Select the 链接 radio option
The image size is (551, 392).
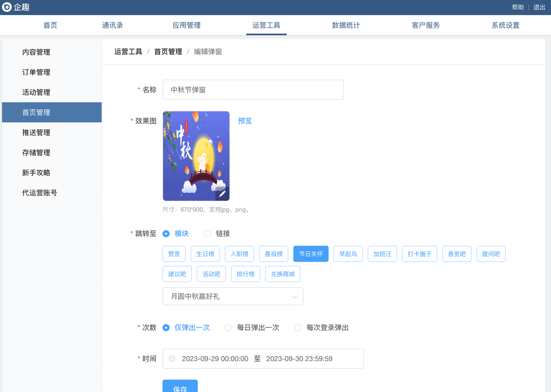pos(207,234)
